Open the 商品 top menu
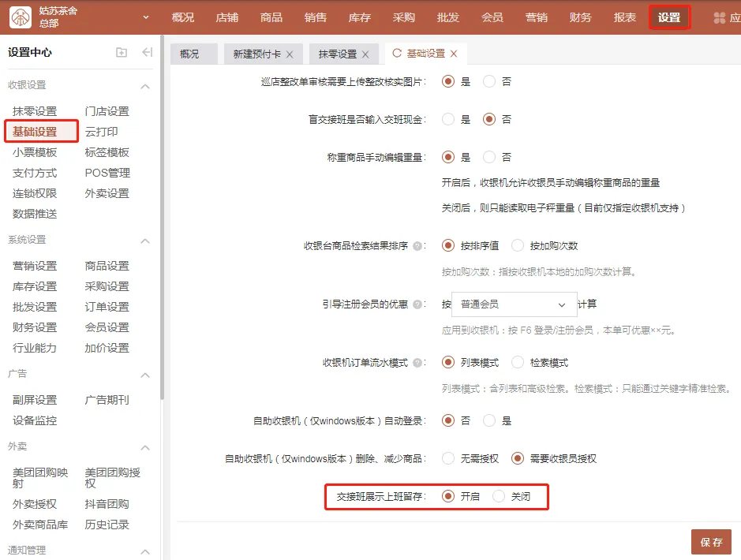 271,17
